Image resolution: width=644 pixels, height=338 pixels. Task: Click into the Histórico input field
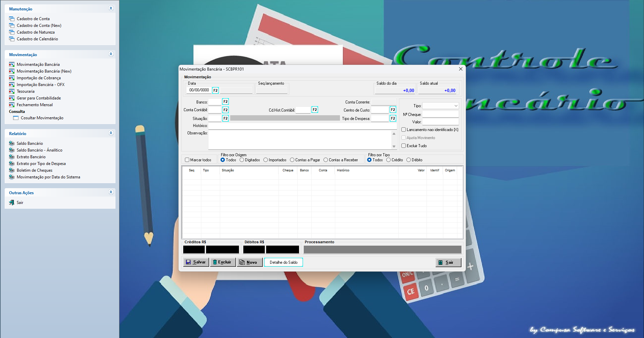click(302, 126)
